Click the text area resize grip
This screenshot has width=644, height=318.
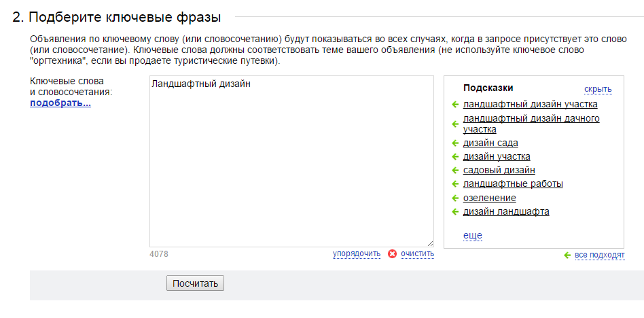coord(430,243)
